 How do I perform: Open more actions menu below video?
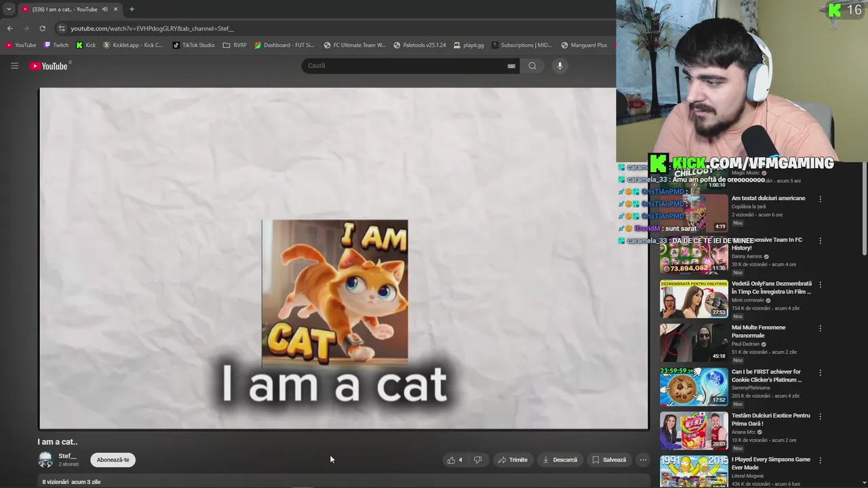click(x=643, y=460)
